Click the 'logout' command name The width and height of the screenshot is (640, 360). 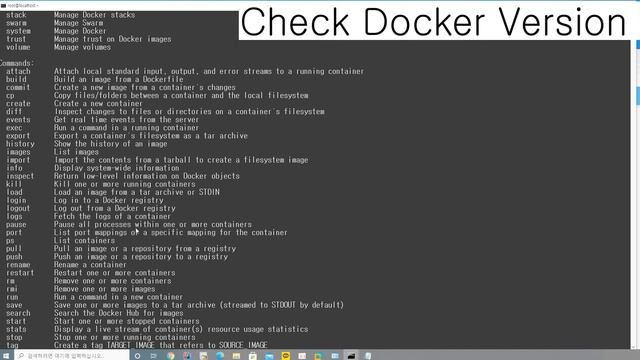point(18,208)
